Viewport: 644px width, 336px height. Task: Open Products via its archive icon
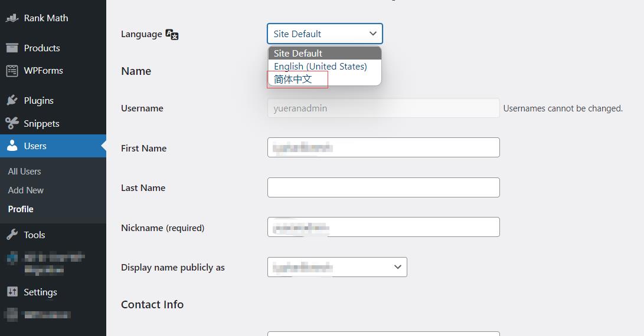[12, 48]
